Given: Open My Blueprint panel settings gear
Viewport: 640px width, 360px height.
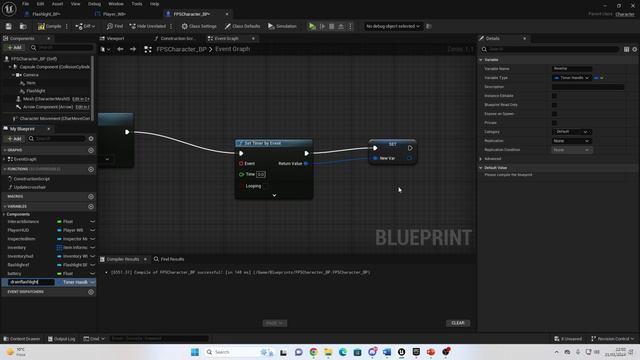Looking at the screenshot, I should coord(91,139).
